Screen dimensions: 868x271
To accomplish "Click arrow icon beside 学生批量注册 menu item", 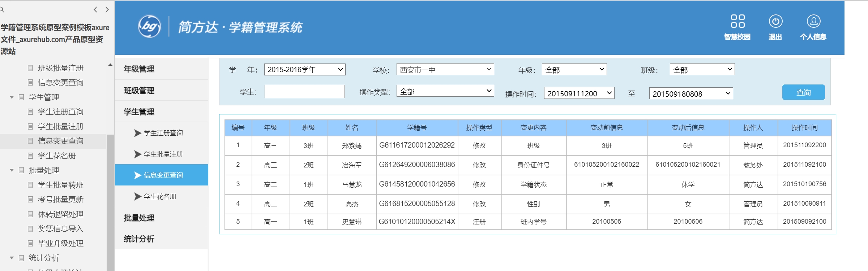I will click(137, 154).
